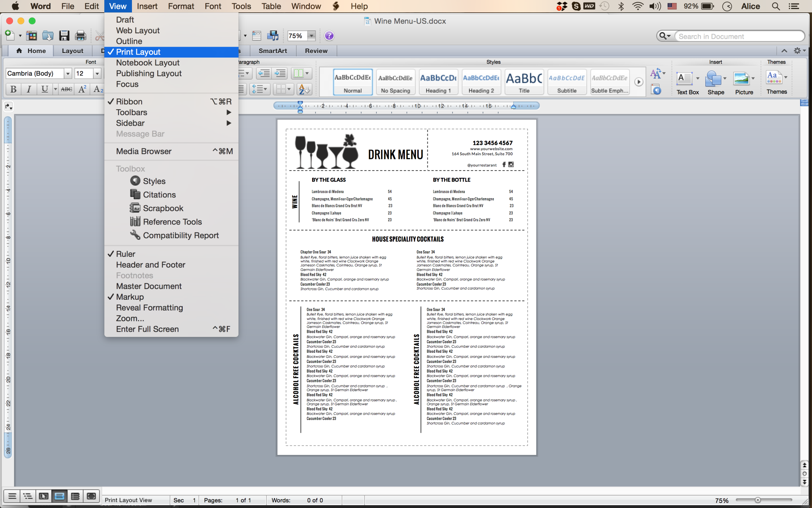812x508 pixels.
Task: Open the Insert menu
Action: click(x=147, y=6)
